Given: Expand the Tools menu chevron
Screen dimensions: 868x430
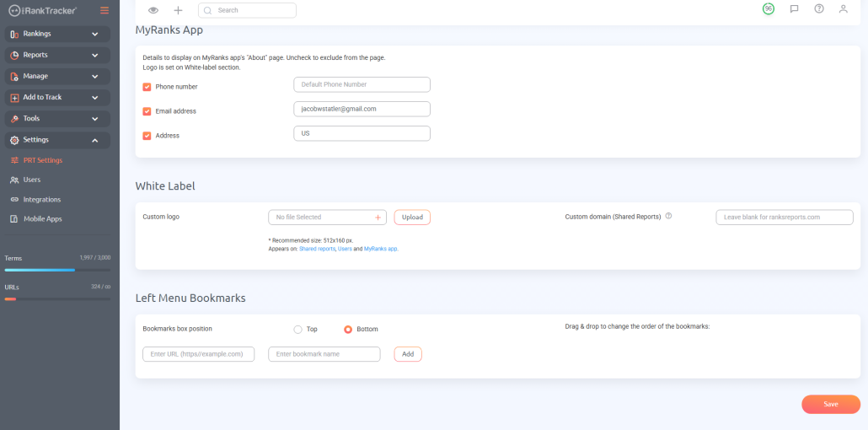Looking at the screenshot, I should click(95, 119).
